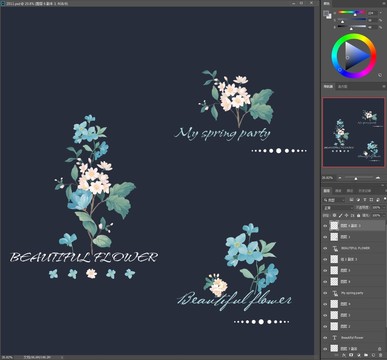Image resolution: width=387 pixels, height=360 pixels.
Task: Select the Beautiful flower text layer
Action: coord(353,338)
